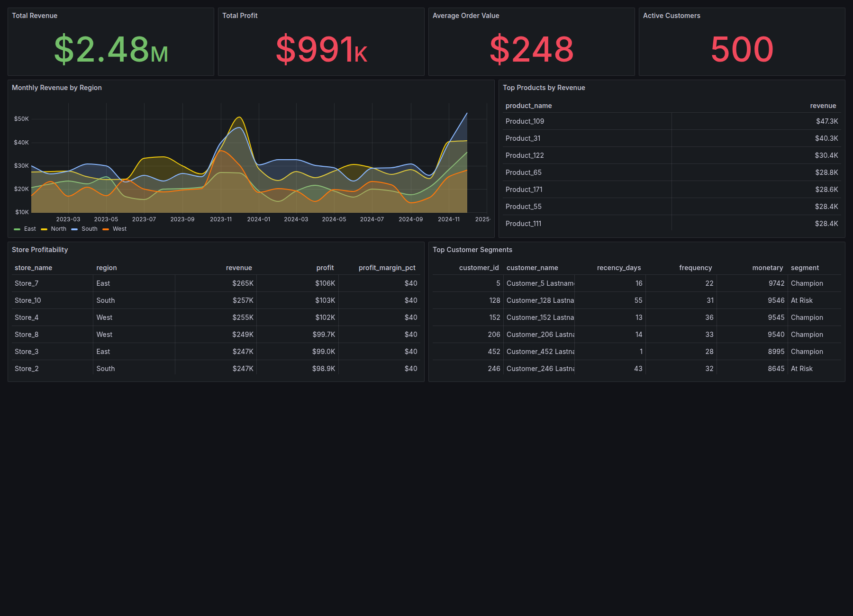Open Monthly Revenue by Region panel title
Screen dimensions: 853x616
[x=57, y=88]
